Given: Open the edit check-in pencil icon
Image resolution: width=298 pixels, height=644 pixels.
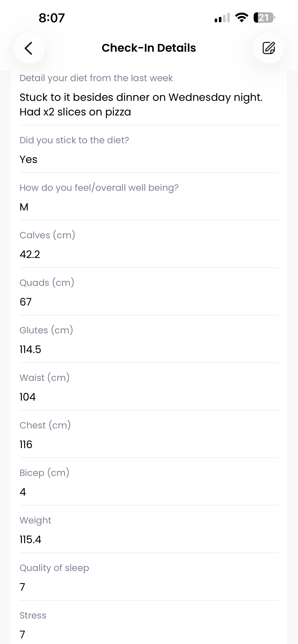Looking at the screenshot, I should [x=269, y=48].
